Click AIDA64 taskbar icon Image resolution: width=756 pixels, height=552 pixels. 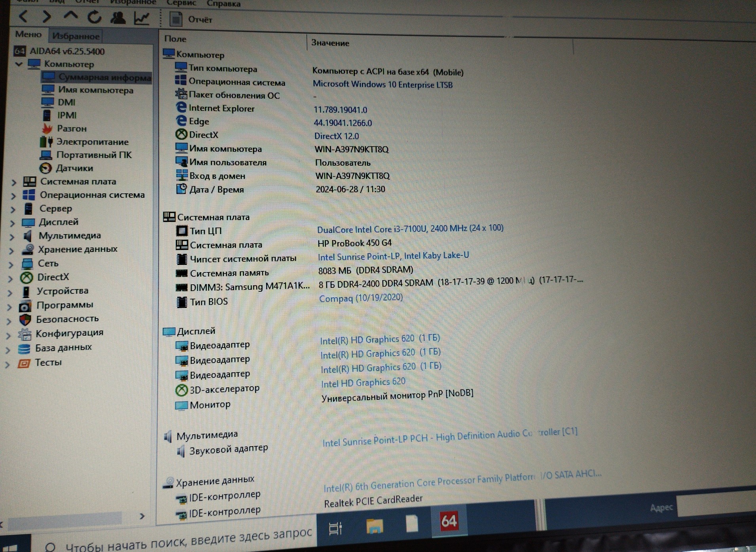coord(449,521)
